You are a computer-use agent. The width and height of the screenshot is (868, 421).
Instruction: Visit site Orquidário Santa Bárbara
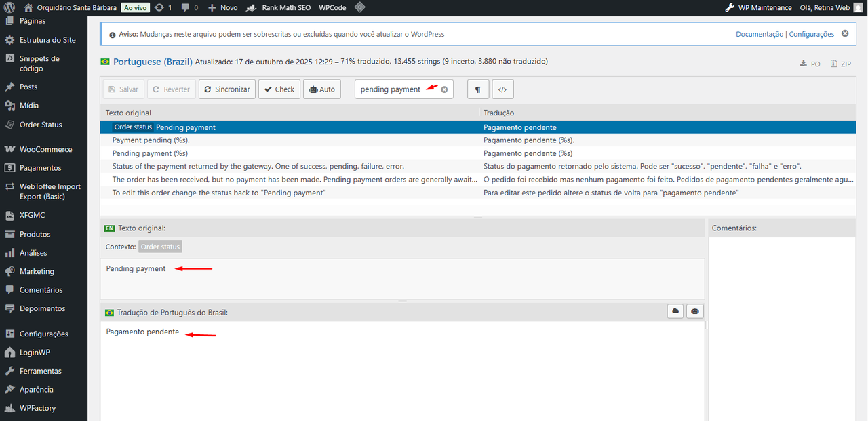(71, 7)
